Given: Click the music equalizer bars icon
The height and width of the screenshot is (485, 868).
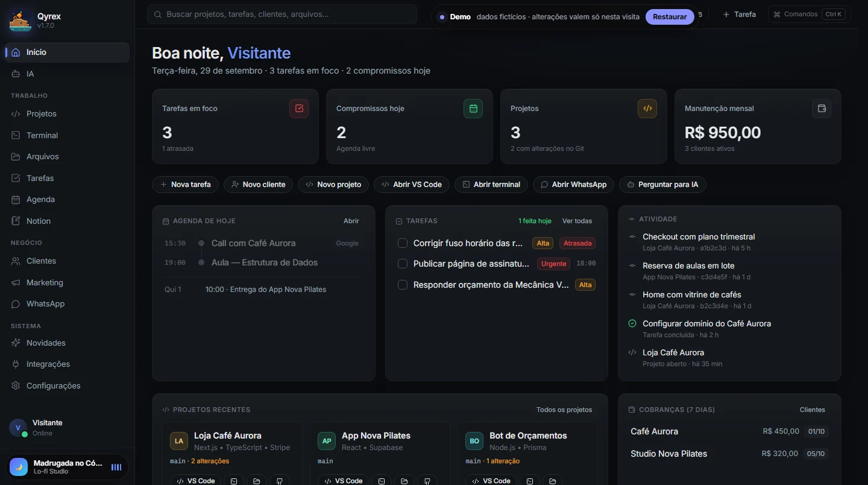Looking at the screenshot, I should point(116,467).
